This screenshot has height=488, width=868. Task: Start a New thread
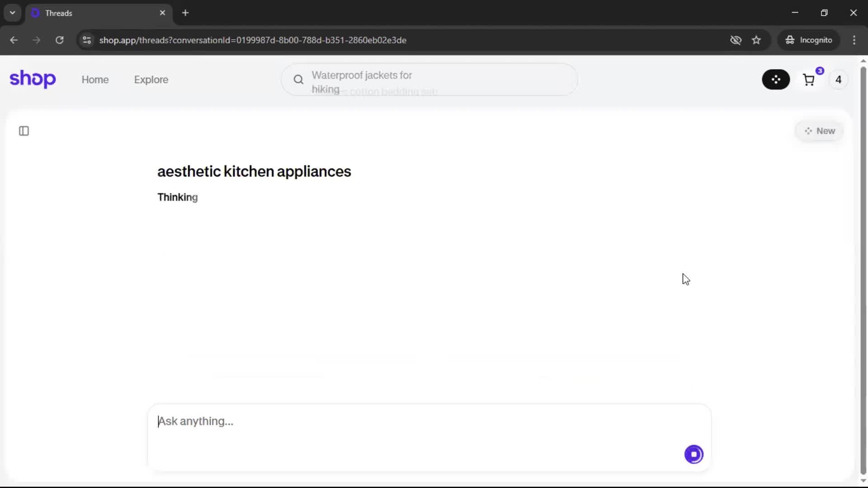click(820, 131)
